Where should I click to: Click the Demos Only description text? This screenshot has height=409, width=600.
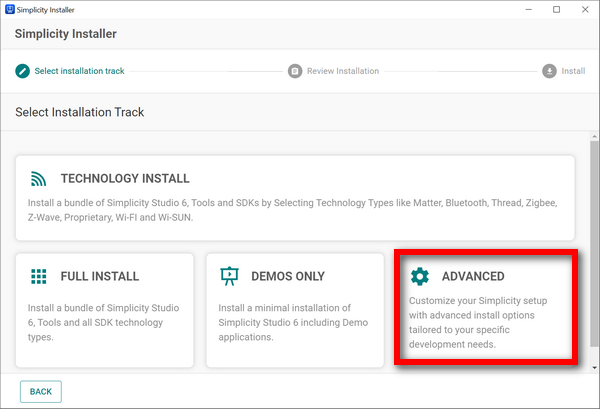point(293,323)
